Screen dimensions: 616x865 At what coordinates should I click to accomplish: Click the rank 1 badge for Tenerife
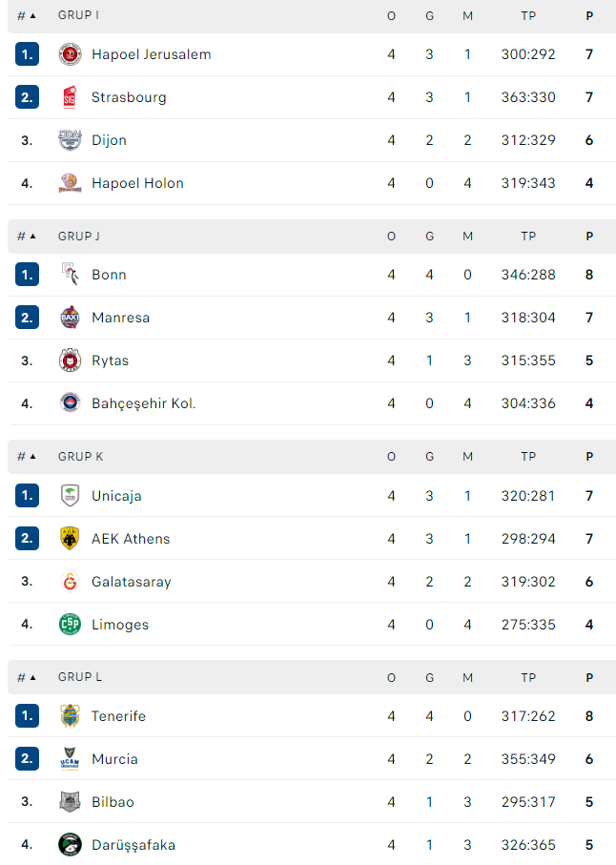[27, 715]
